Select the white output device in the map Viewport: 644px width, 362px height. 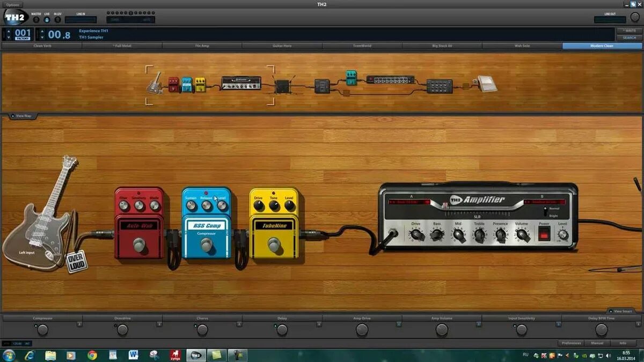pos(487,84)
